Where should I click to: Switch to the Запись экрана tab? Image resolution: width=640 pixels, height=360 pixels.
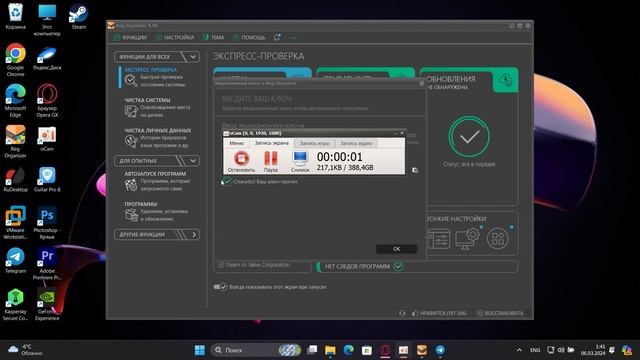pos(271,143)
